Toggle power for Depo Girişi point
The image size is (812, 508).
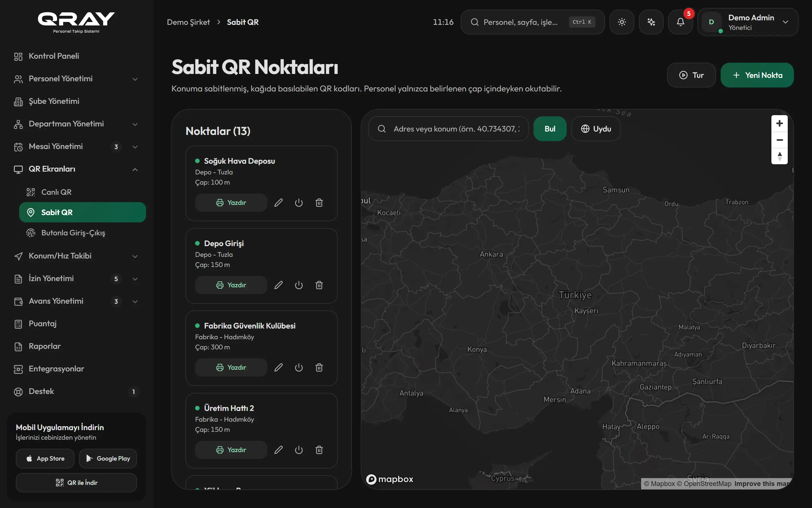[x=299, y=285]
